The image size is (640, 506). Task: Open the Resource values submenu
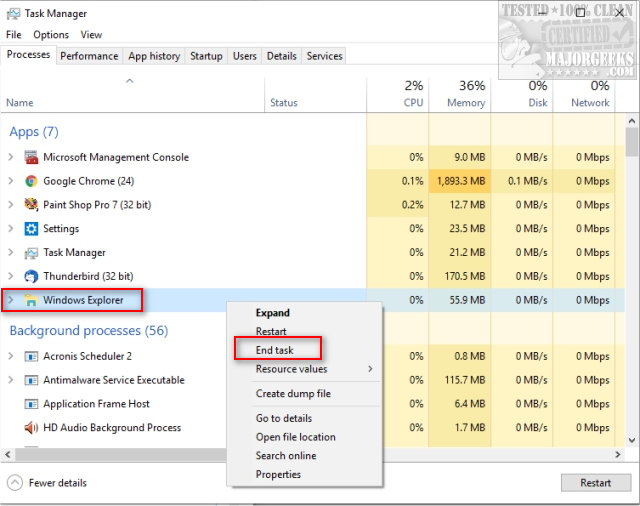tap(304, 369)
